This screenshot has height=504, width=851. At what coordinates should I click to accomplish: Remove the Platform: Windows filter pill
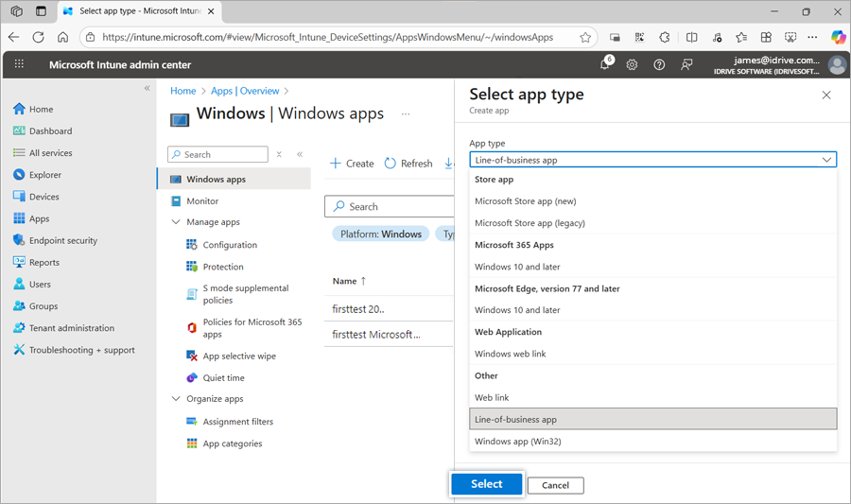pos(381,234)
